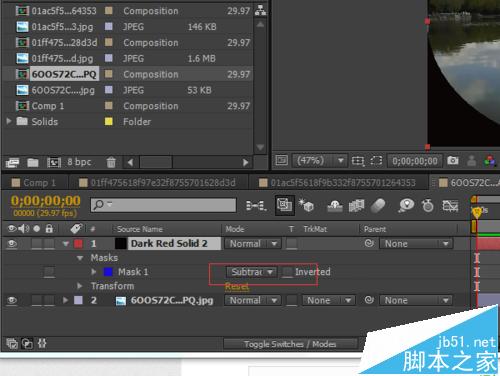Open the 47% magnification dropdown
Screen dimensions: 500x376
pos(319,161)
